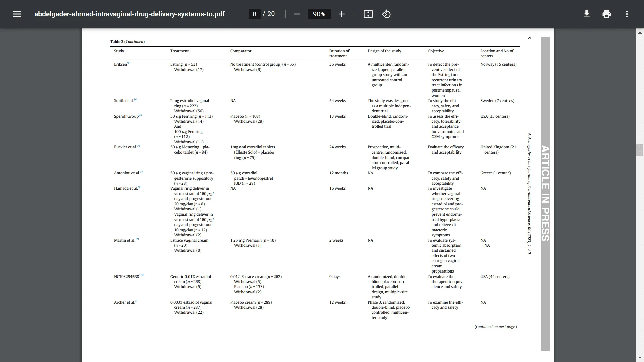Click the '2 weeks' duration cell
Screen dimensions: 644x362
pyautogui.click(x=336, y=240)
